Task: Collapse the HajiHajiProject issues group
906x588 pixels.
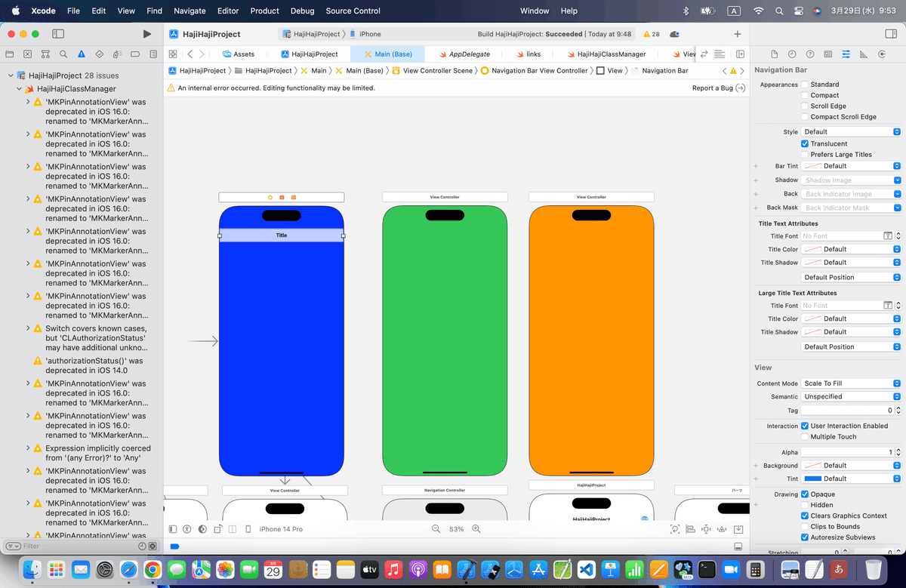Action: pos(11,75)
